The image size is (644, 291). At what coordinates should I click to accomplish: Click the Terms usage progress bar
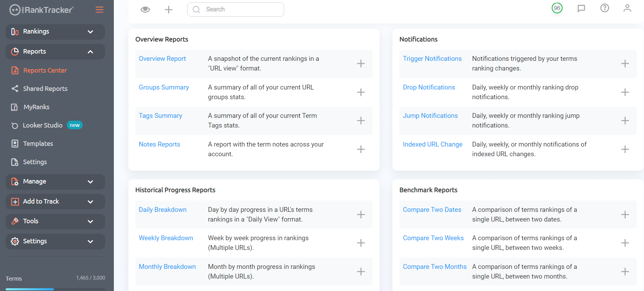point(55,289)
